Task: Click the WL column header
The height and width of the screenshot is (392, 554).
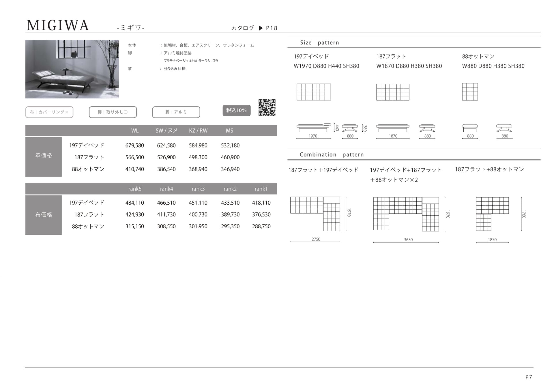Action: coord(135,130)
